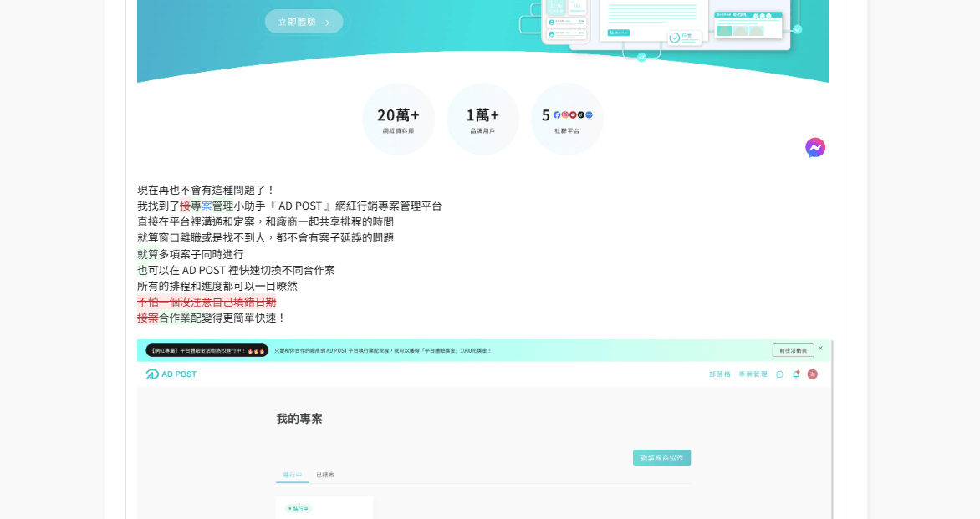Click the AD POST logo

coord(171,374)
